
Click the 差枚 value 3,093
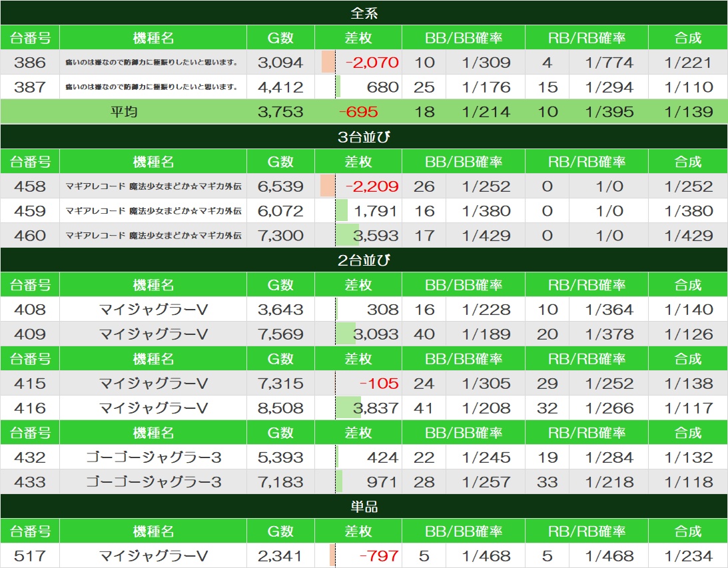pos(376,334)
